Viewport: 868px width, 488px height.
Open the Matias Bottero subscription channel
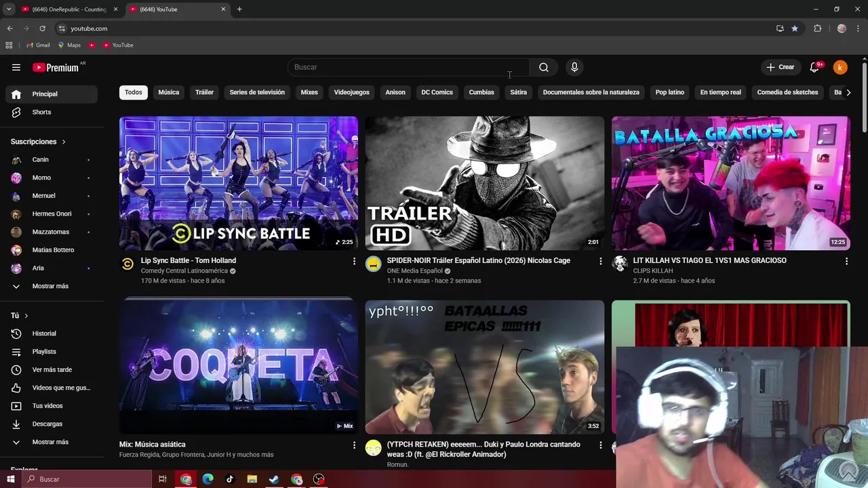click(52, 250)
